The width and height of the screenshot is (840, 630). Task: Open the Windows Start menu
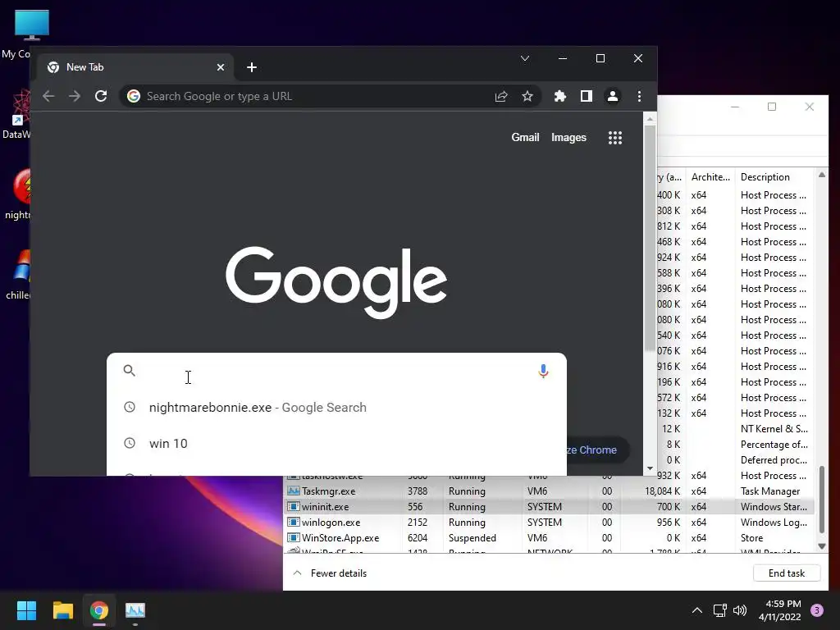(26, 610)
